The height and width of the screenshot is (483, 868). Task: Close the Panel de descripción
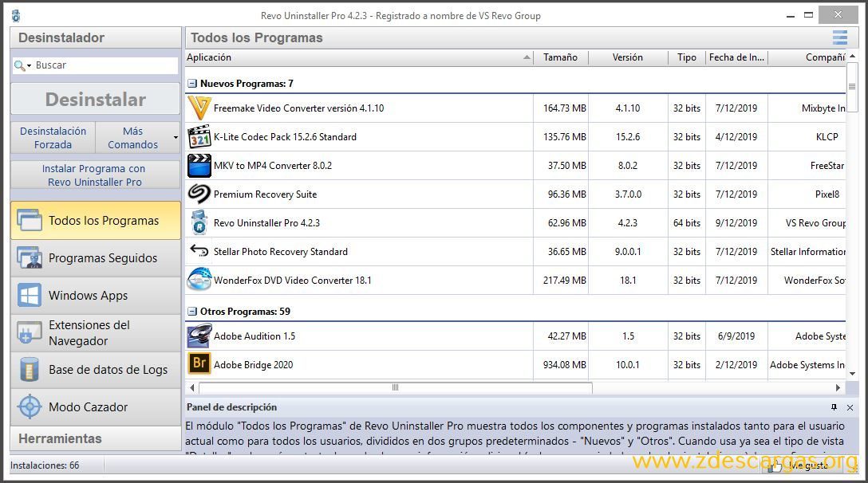coord(850,407)
